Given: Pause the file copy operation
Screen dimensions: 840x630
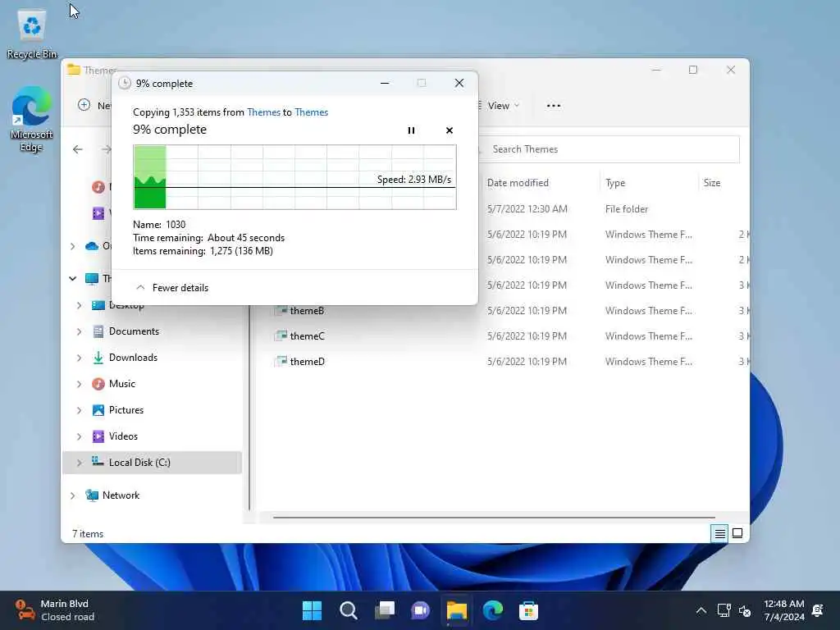Looking at the screenshot, I should [x=411, y=130].
